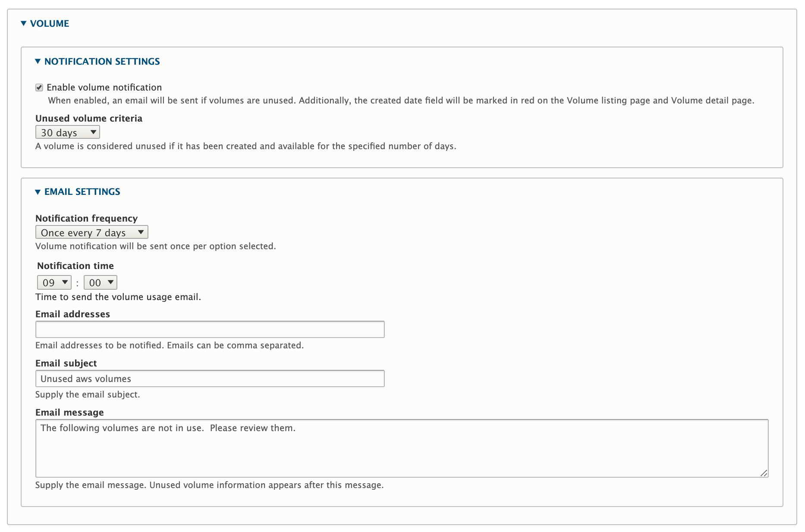
Task: Open the minutes selector showing 00
Action: point(100,282)
